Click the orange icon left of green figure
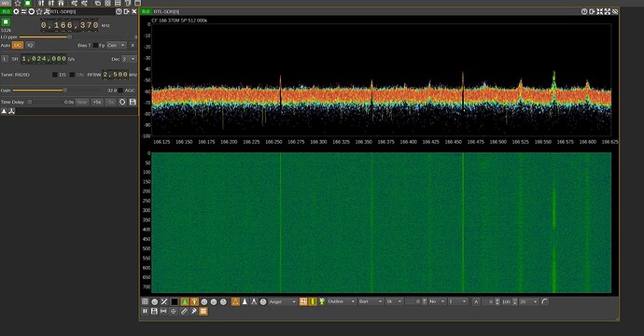The image size is (644, 336). click(313, 301)
